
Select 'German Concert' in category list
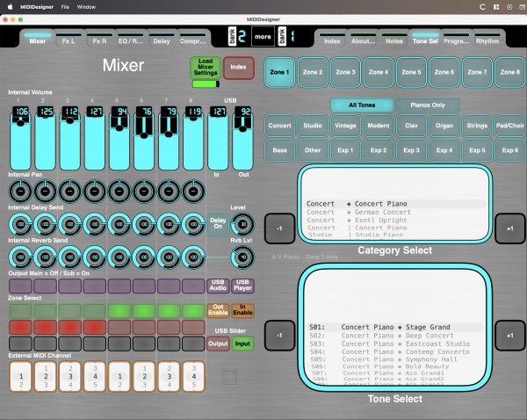tap(395, 212)
